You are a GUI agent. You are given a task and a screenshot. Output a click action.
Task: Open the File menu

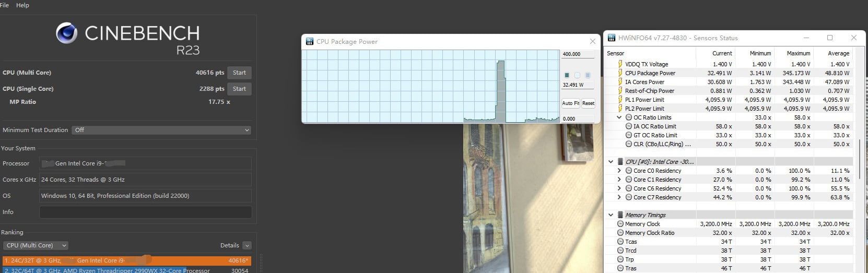coord(5,5)
